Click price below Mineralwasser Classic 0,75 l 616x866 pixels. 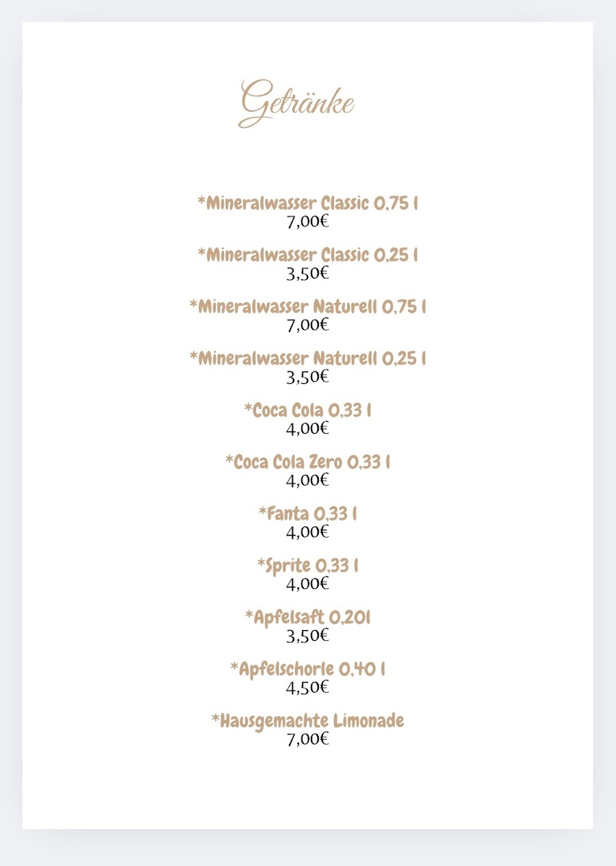308,222
